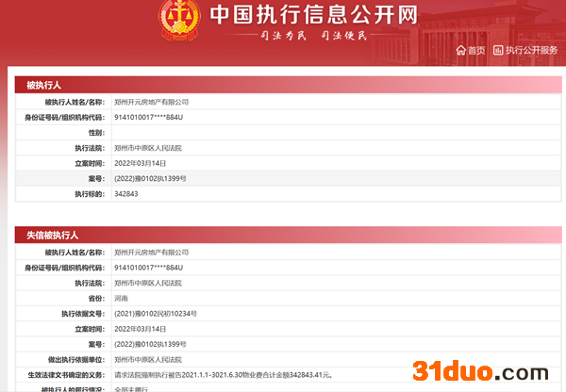Select the 被执行人 section header
This screenshot has height=392, width=566.
(x=43, y=85)
